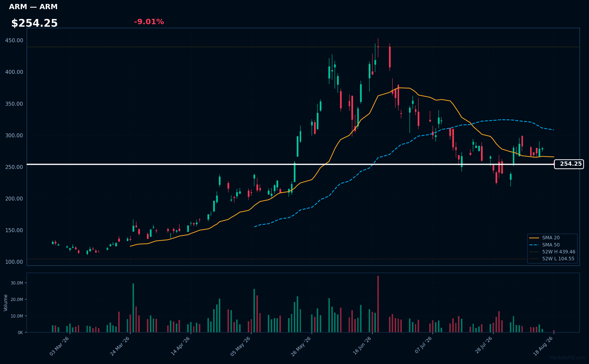Click the "07 Jul '26" date label
This screenshot has width=589, height=364.
tap(423, 345)
